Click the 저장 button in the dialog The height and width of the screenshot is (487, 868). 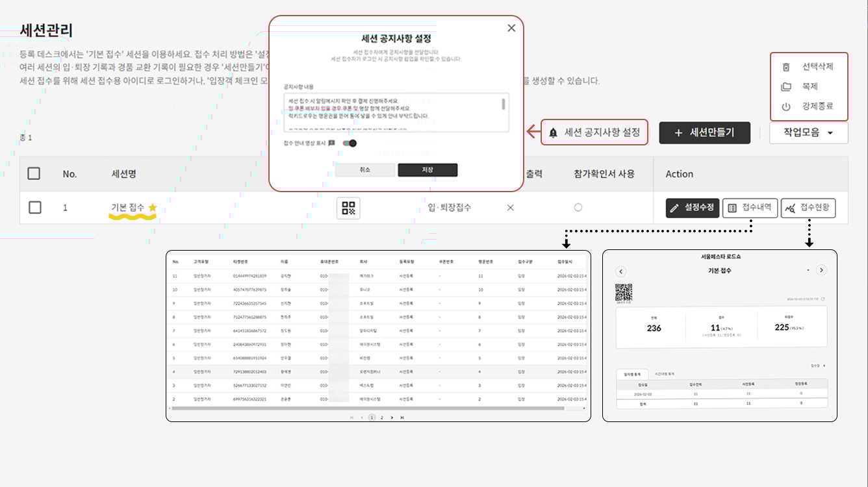pos(428,170)
